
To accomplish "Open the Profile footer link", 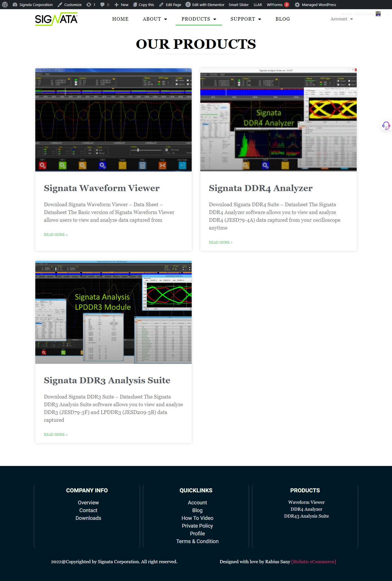I will click(197, 533).
